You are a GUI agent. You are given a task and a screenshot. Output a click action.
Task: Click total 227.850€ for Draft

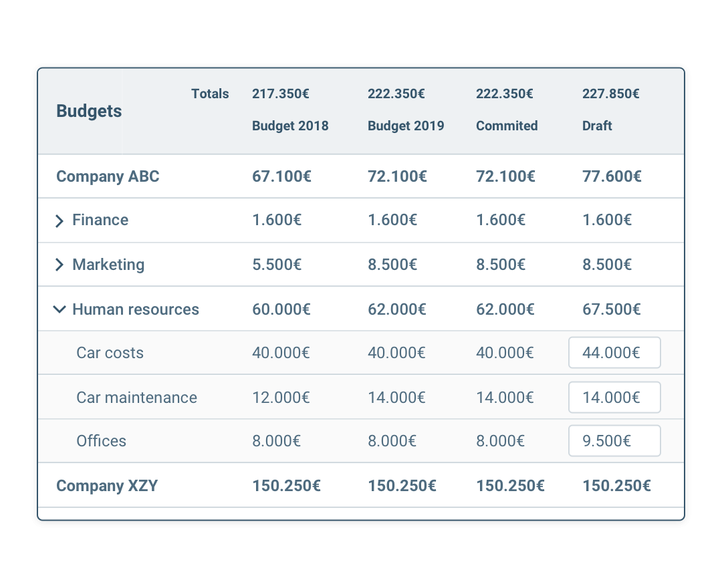click(x=610, y=94)
